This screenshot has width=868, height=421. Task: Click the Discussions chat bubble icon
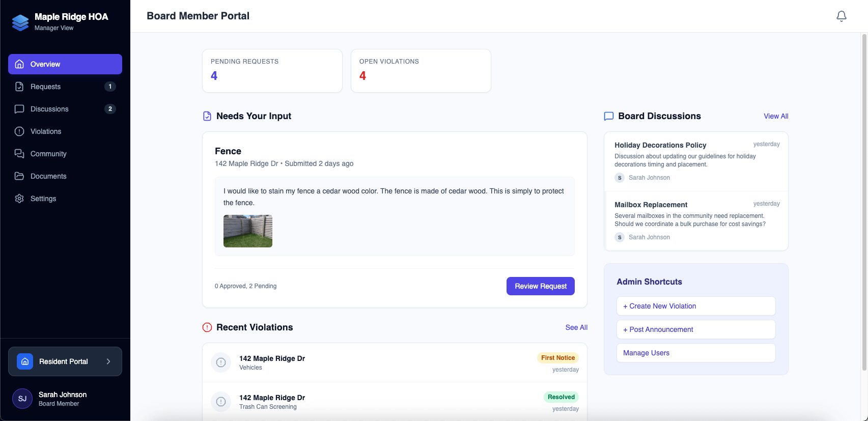[x=19, y=109]
